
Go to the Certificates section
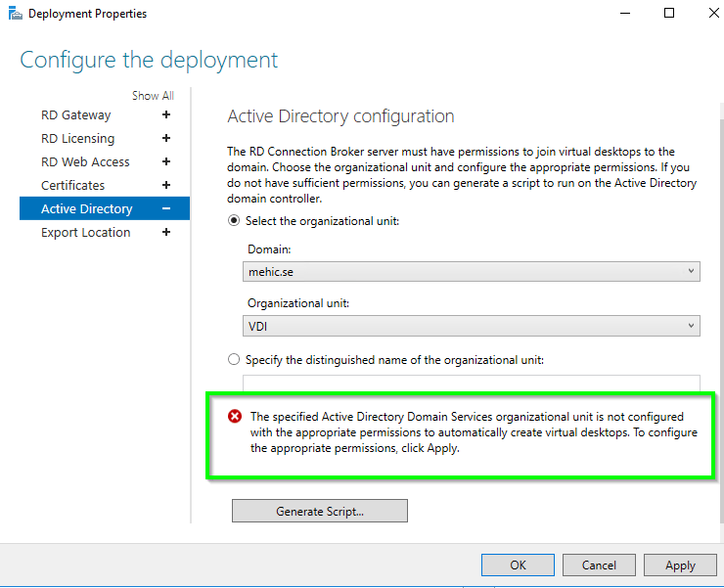coord(72,185)
